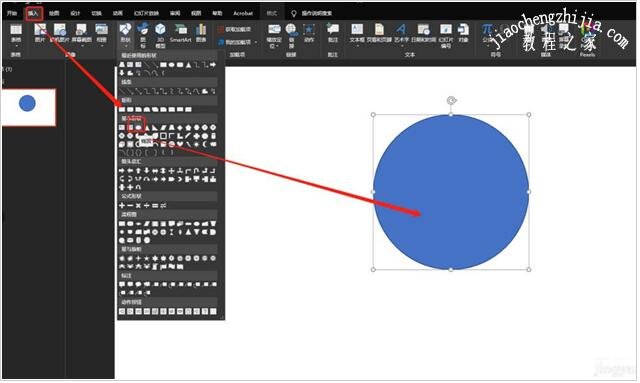Screen dimensions: 640x383
Task: Open the 屏幕截图 (Screenshot) dropdown
Action: [x=81, y=34]
